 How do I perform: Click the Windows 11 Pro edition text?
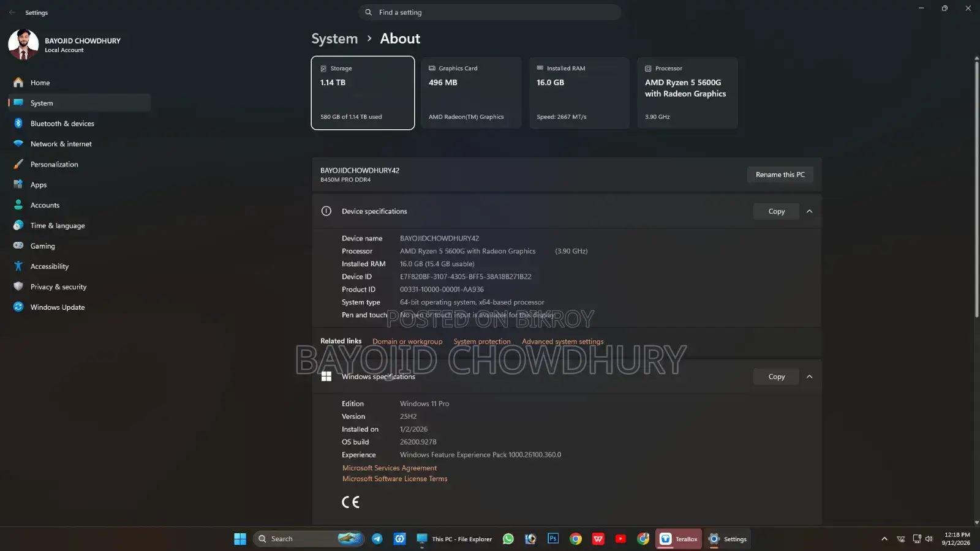pyautogui.click(x=424, y=403)
